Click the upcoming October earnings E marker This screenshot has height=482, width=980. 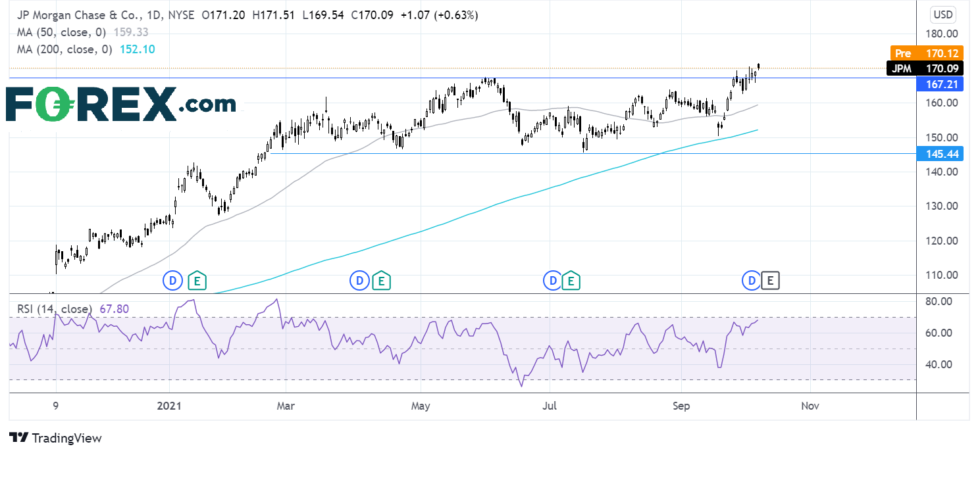click(x=771, y=281)
